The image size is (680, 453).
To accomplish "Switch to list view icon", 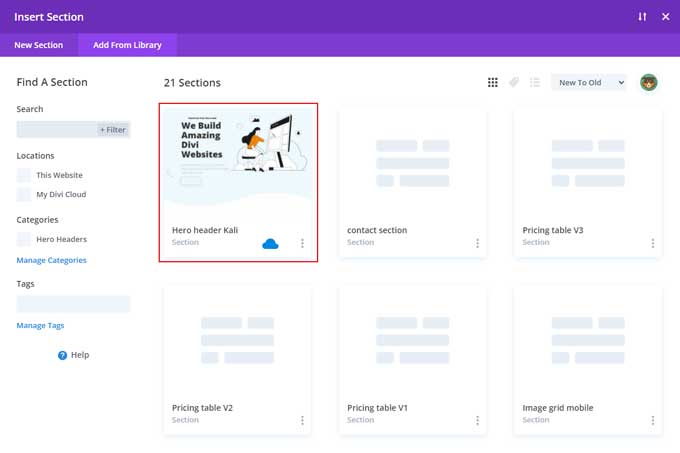I will [x=535, y=82].
